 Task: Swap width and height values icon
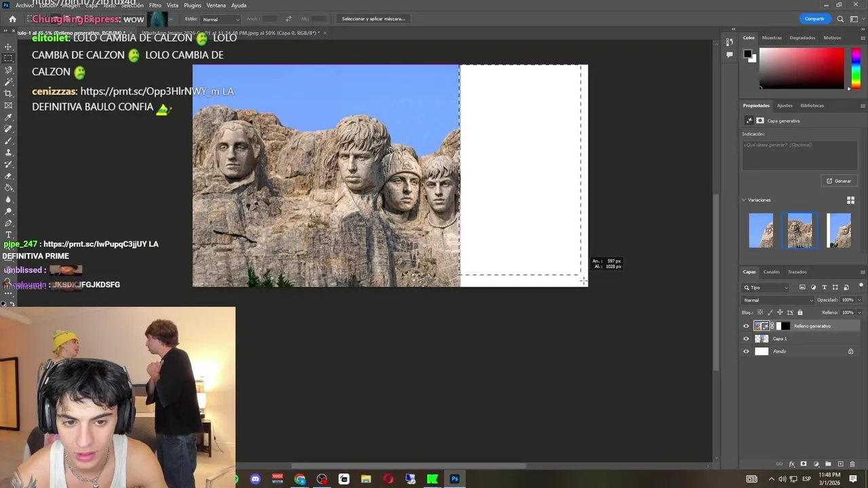[288, 19]
